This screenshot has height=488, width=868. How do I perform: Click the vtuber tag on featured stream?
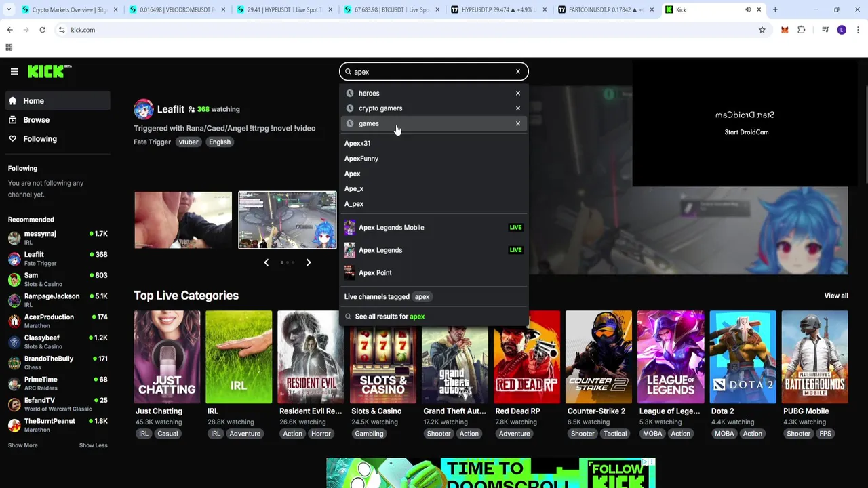[189, 142]
